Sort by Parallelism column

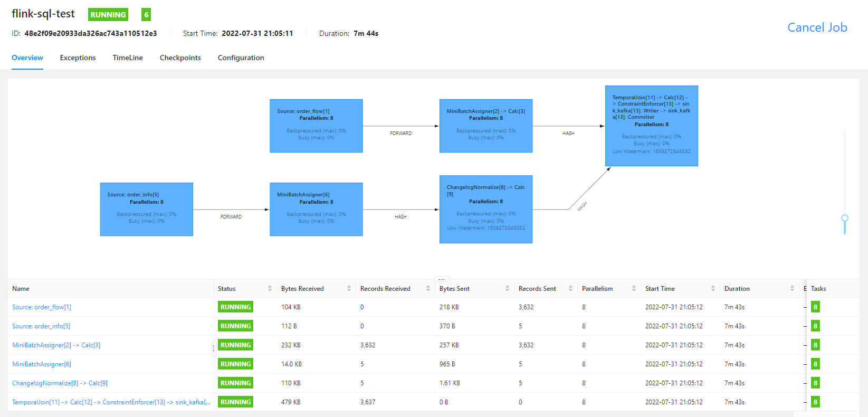tap(634, 288)
